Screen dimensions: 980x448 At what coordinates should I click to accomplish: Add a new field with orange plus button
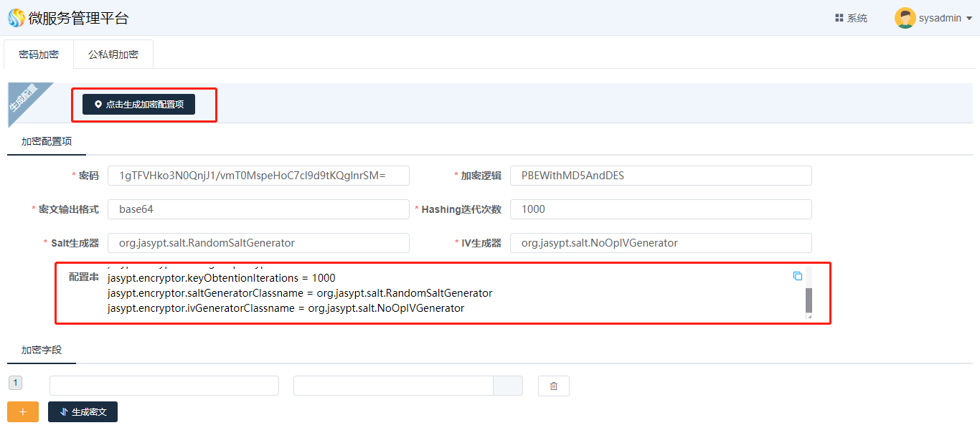(23, 412)
